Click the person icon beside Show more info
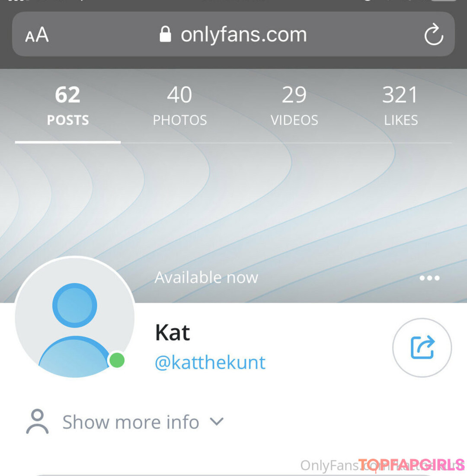Image resolution: width=467 pixels, height=476 pixels. [x=37, y=422]
